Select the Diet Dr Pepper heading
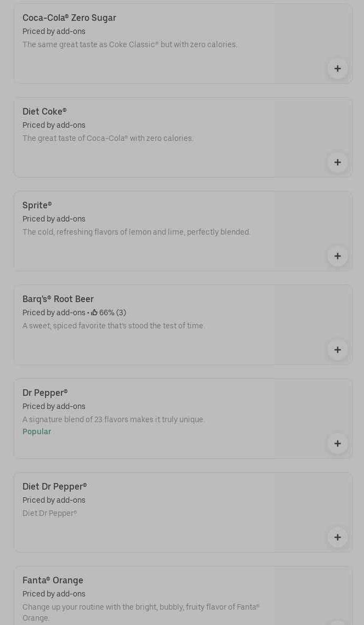The width and height of the screenshot is (364, 625). point(55,487)
